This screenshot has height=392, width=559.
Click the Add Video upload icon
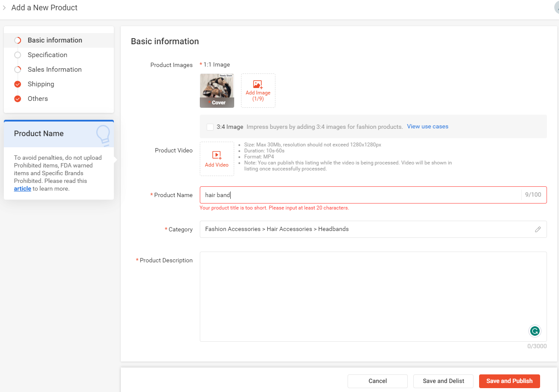tap(217, 155)
